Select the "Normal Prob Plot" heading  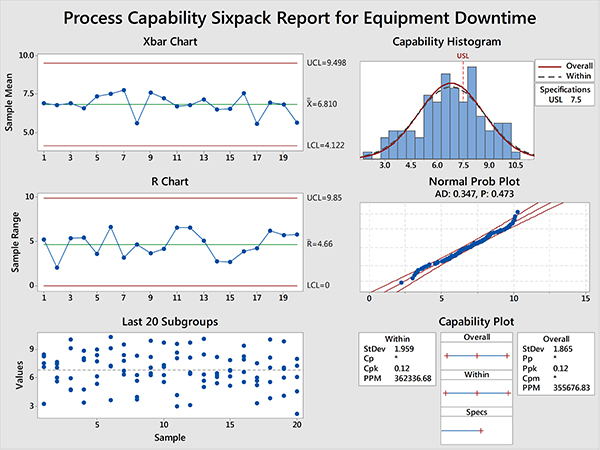[474, 181]
